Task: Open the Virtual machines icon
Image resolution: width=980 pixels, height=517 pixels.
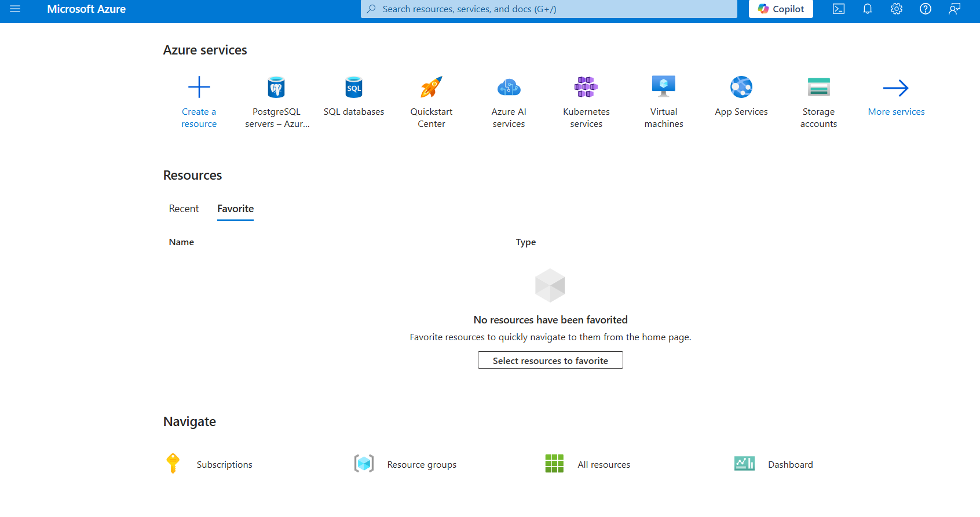Action: [664, 86]
